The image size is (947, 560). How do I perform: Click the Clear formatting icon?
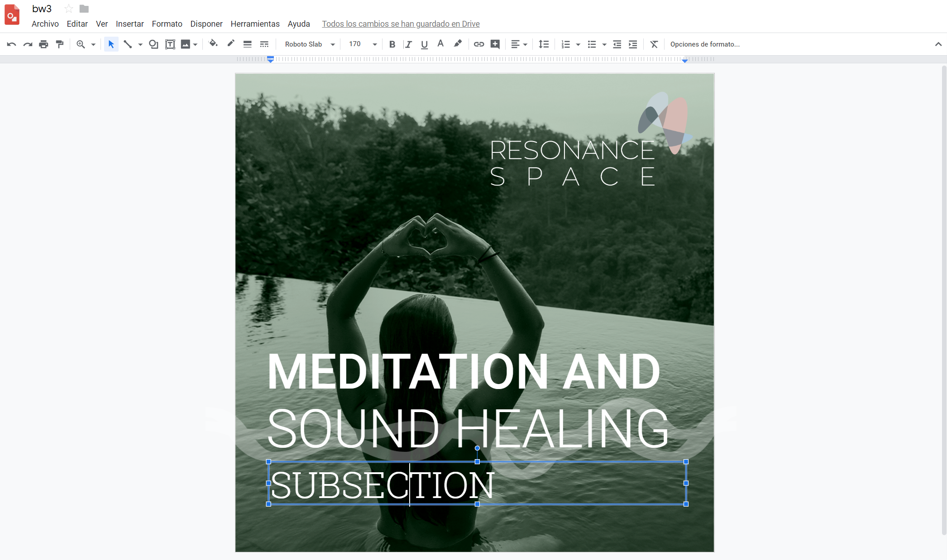pyautogui.click(x=654, y=44)
